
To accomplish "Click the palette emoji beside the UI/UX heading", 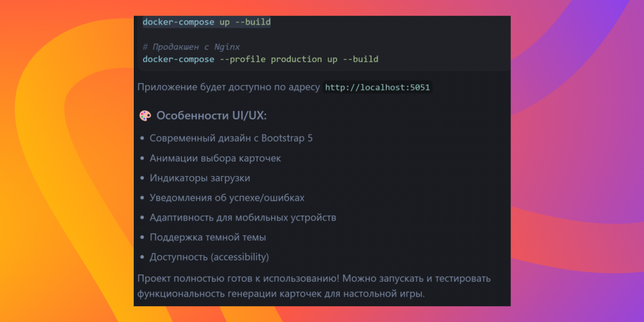I will 145,116.
